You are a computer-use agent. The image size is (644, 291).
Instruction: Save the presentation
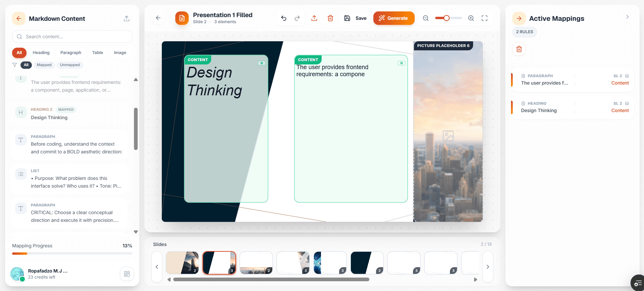click(x=355, y=18)
